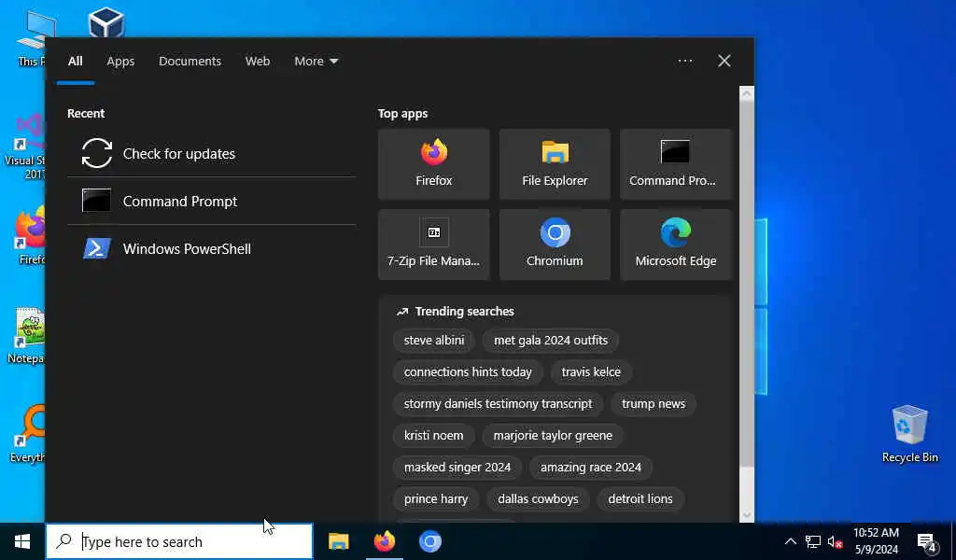
Task: Search trending trump news
Action: 653,403
